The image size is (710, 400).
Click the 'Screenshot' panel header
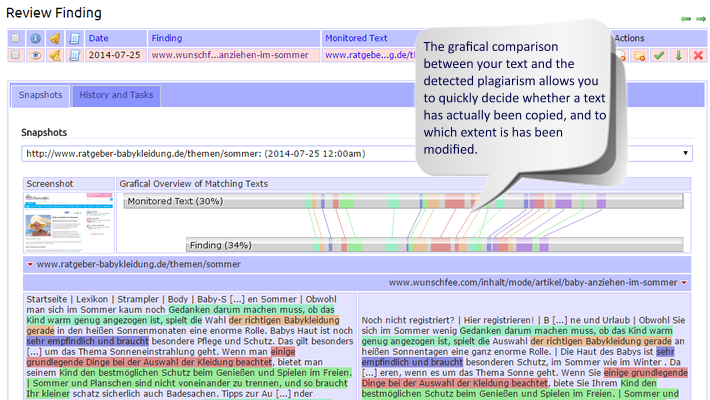69,183
